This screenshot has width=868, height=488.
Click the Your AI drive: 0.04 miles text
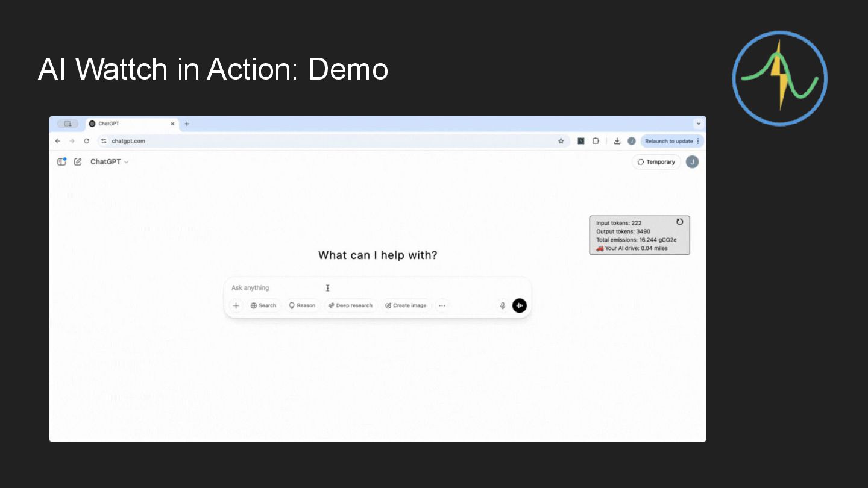click(x=632, y=248)
